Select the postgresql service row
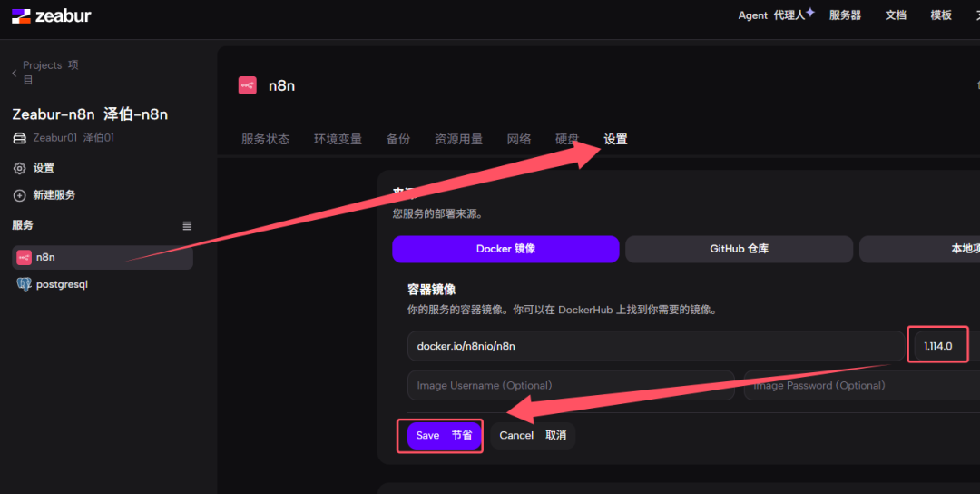 [103, 284]
